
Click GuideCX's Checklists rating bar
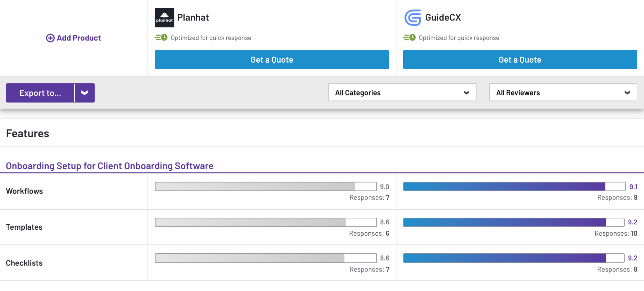point(514,258)
